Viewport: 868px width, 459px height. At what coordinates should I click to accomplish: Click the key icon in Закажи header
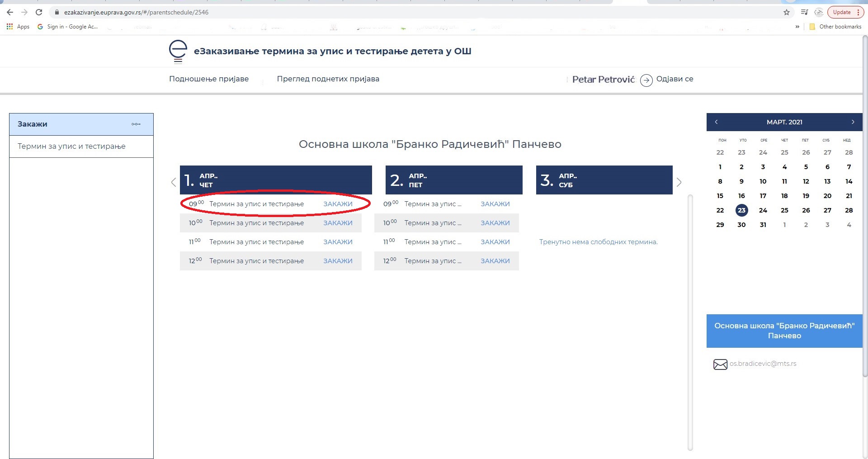coord(136,124)
